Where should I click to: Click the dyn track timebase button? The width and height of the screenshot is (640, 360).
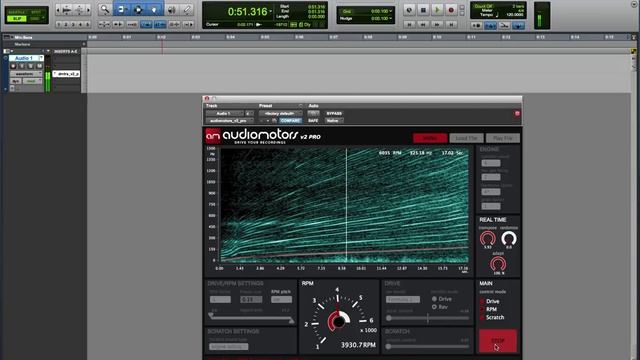pyautogui.click(x=16, y=81)
